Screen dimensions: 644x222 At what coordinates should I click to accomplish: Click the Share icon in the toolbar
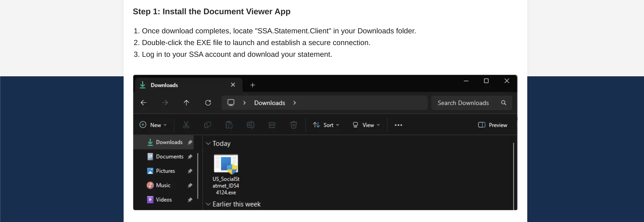coord(272,125)
